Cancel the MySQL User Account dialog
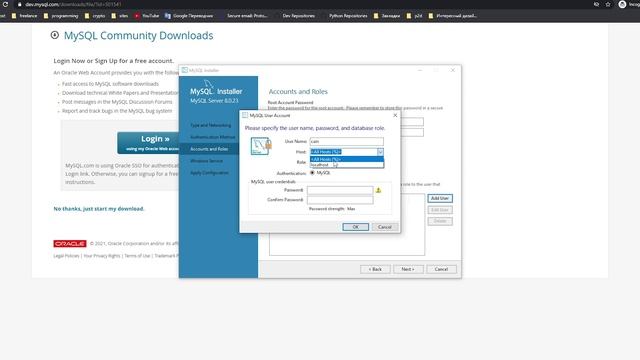The width and height of the screenshot is (640, 360). click(385, 227)
